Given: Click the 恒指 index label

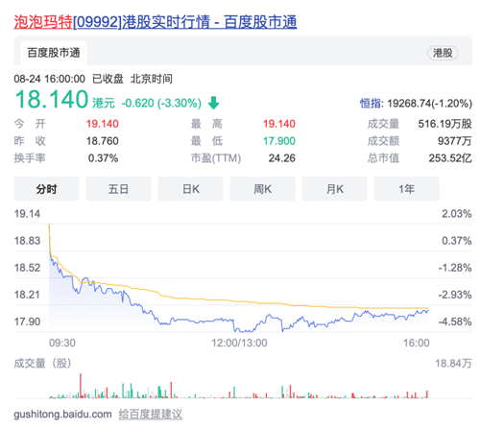Looking at the screenshot, I should point(370,104).
